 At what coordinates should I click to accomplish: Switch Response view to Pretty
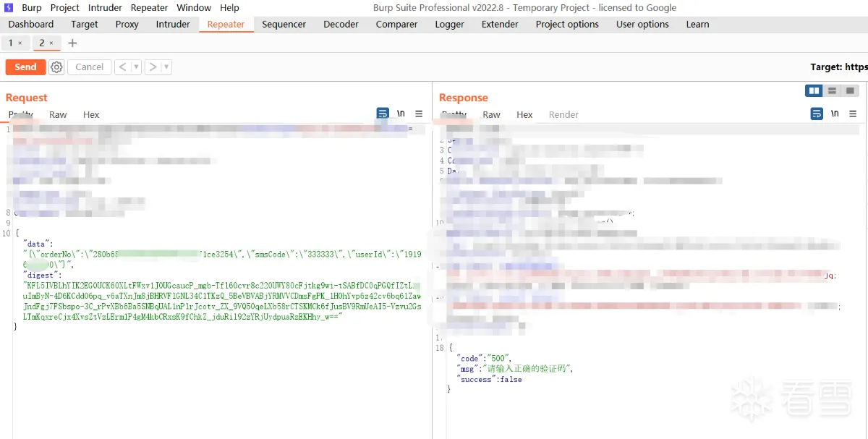(454, 114)
